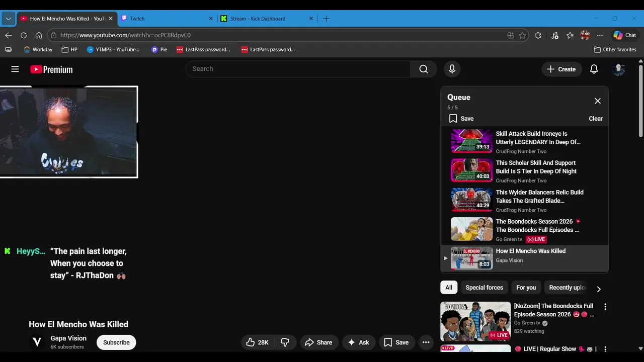Open browser profile avatar
The width and height of the screenshot is (644, 362).
[585, 35]
